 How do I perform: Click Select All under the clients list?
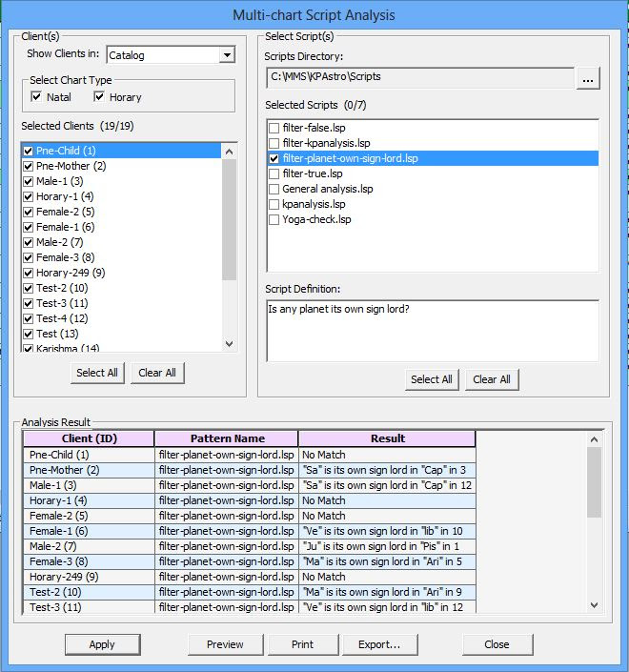click(x=97, y=373)
